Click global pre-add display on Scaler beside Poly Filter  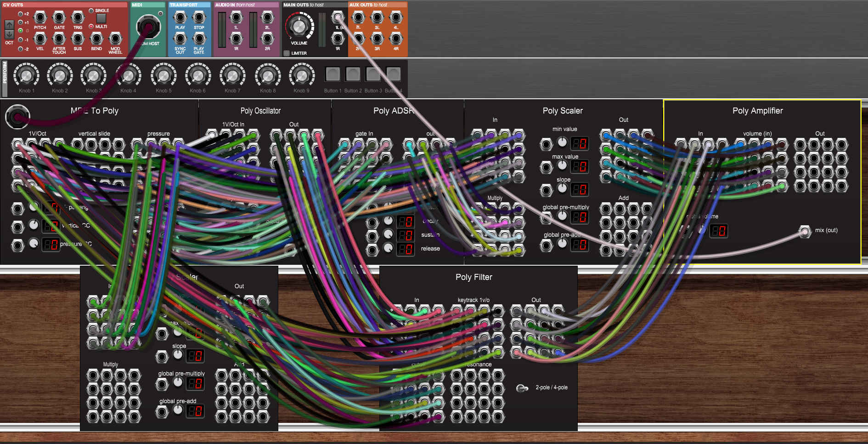195,411
